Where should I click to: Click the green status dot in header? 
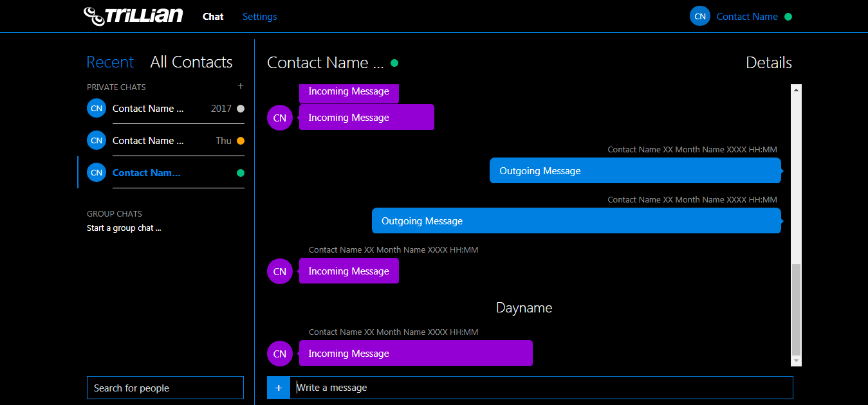point(788,17)
